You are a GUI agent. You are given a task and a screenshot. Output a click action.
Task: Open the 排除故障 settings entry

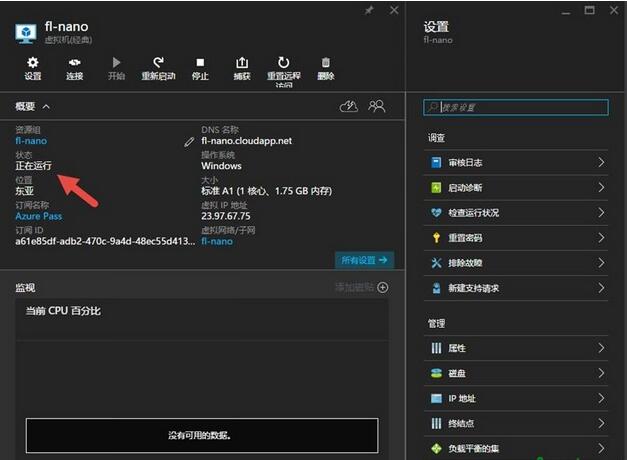point(516,263)
